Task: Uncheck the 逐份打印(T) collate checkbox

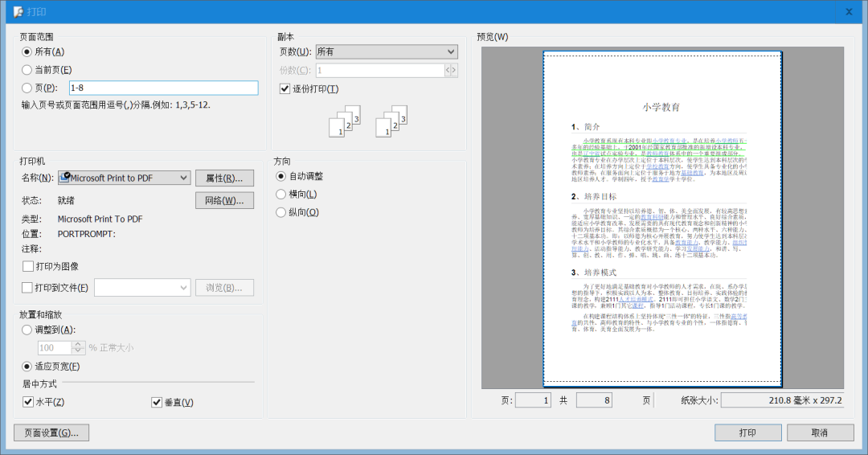Action: pyautogui.click(x=285, y=88)
